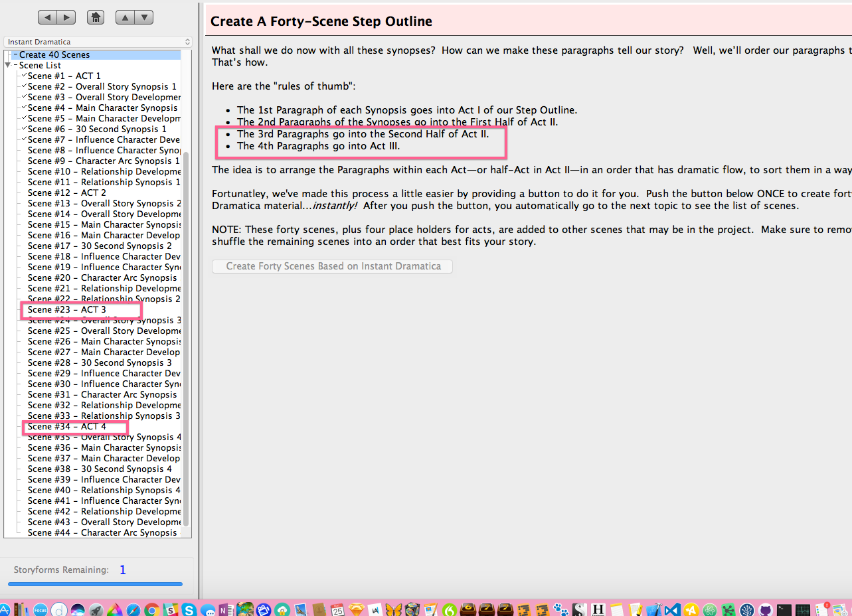Select Scene #40 – Relationship Synopsis 4

point(104,490)
